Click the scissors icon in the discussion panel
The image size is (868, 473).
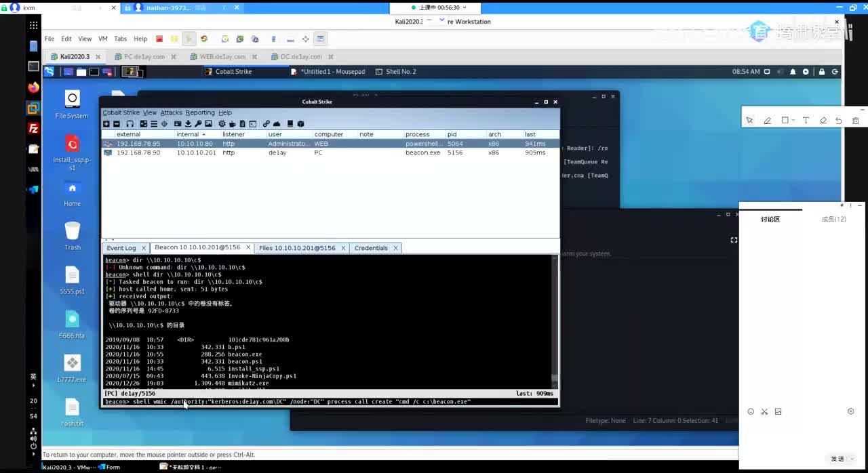[x=764, y=411]
